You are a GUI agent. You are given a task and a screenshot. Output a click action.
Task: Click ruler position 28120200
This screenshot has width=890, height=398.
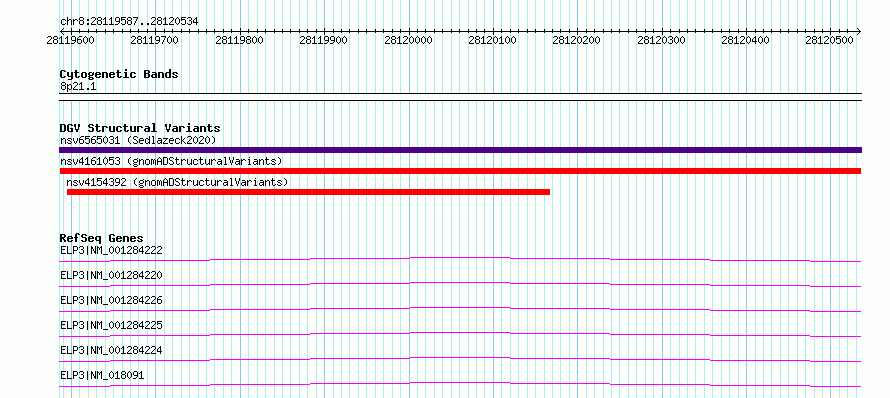pyautogui.click(x=576, y=40)
